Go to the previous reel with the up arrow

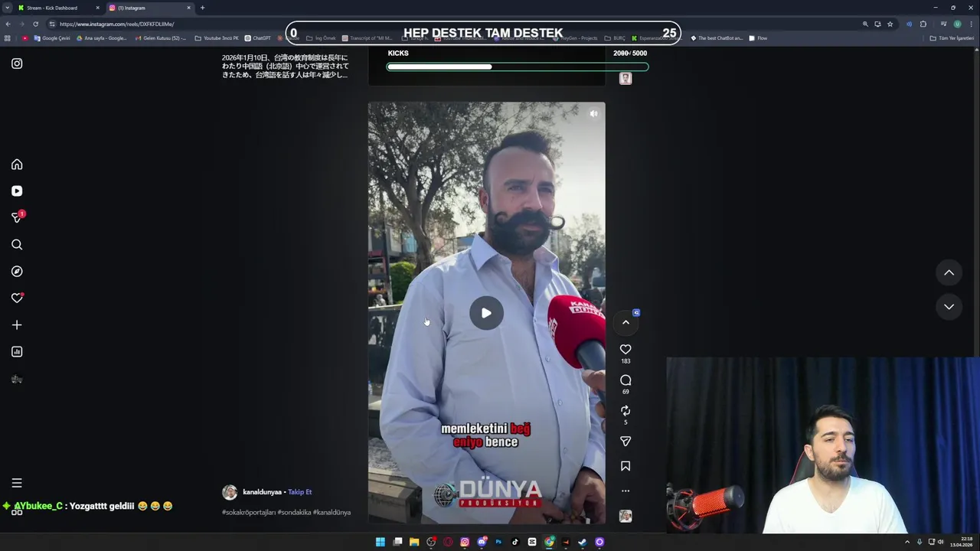coord(949,272)
